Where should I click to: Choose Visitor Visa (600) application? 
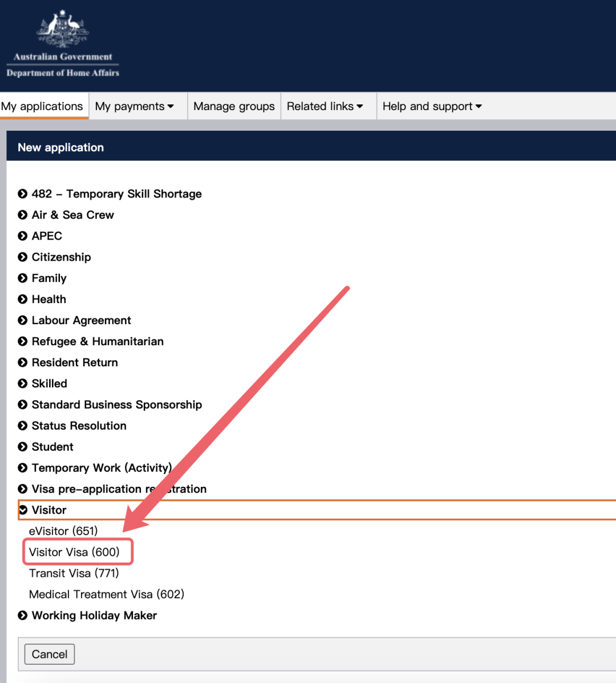pyautogui.click(x=74, y=552)
